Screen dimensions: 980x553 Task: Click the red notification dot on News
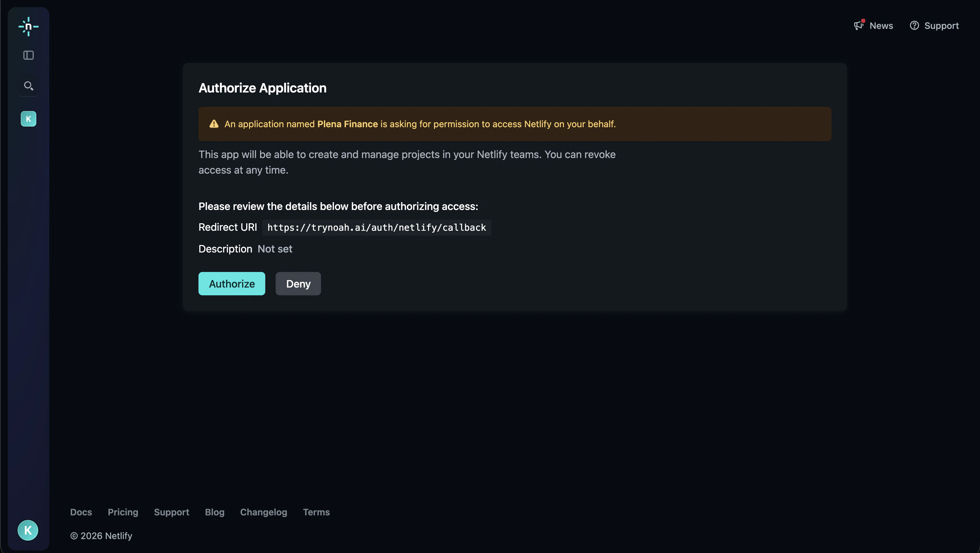click(x=863, y=21)
